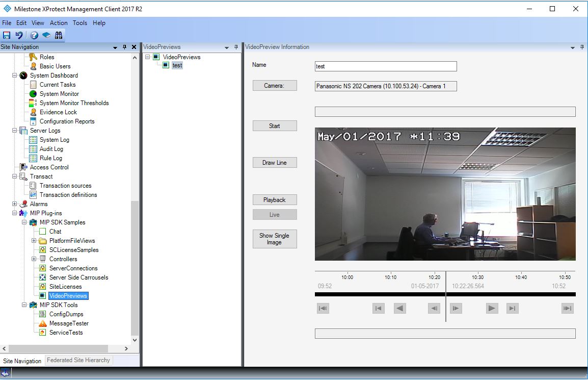This screenshot has width=588, height=380.
Task: Jump to the end of recordings
Action: point(568,309)
